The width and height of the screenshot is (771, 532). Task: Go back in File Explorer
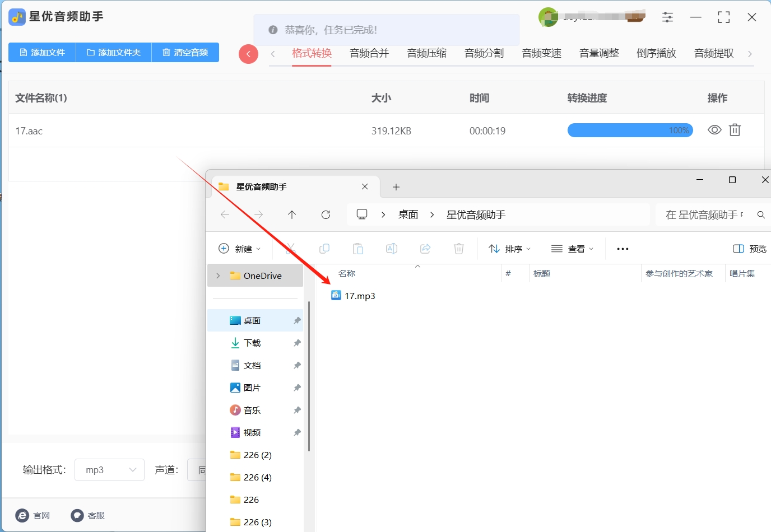[x=225, y=214]
